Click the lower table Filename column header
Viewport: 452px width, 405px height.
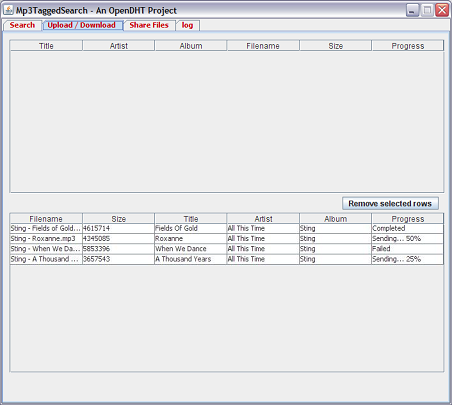tap(46, 219)
